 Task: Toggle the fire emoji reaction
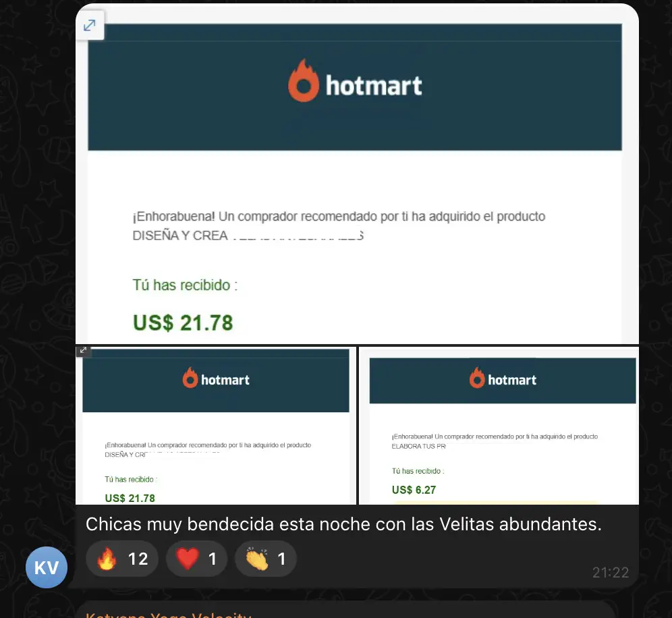[x=122, y=559]
